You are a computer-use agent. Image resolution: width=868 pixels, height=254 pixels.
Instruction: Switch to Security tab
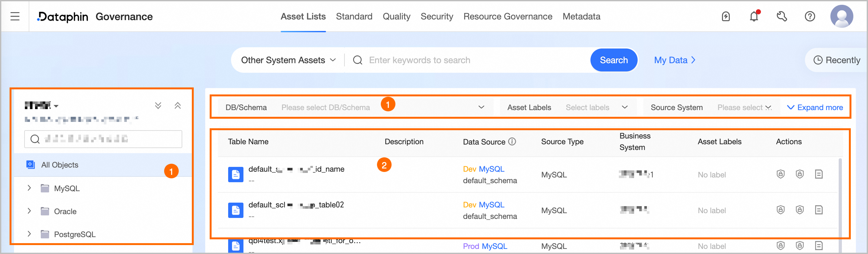coord(437,16)
